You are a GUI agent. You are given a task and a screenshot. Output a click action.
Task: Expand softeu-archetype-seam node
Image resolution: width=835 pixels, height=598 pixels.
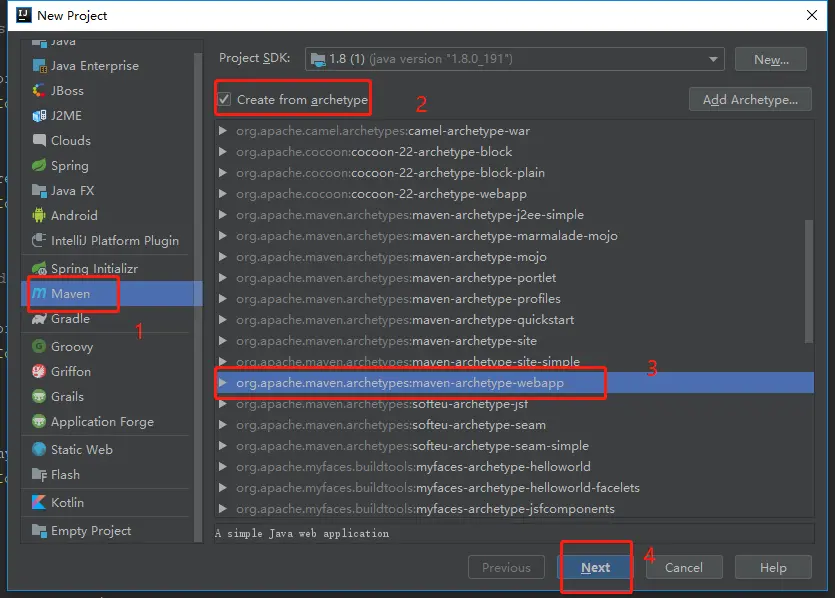point(223,424)
